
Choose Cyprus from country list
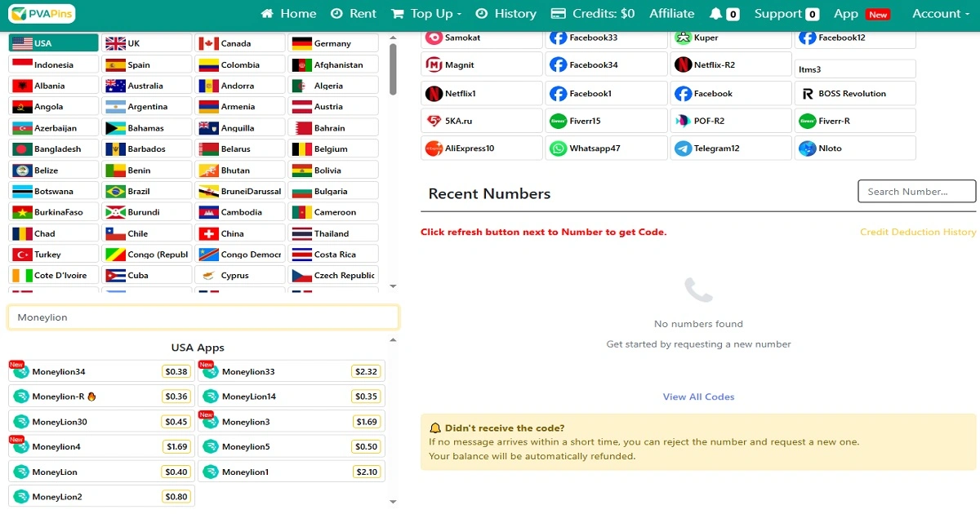click(239, 275)
